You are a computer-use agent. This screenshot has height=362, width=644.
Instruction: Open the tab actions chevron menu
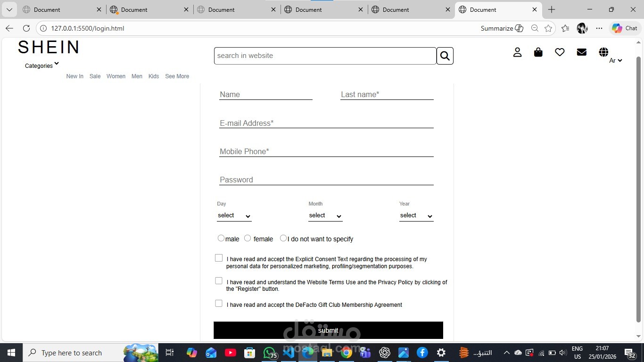[9, 9]
